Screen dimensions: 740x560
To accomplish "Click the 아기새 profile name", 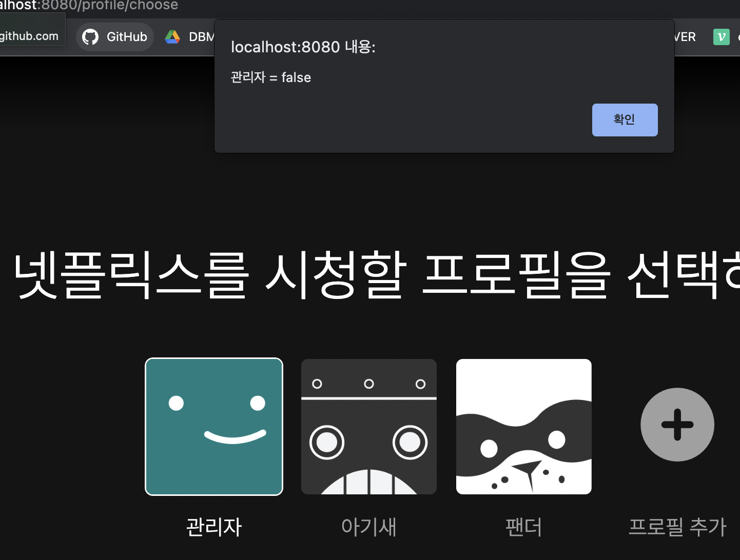I will (x=369, y=527).
